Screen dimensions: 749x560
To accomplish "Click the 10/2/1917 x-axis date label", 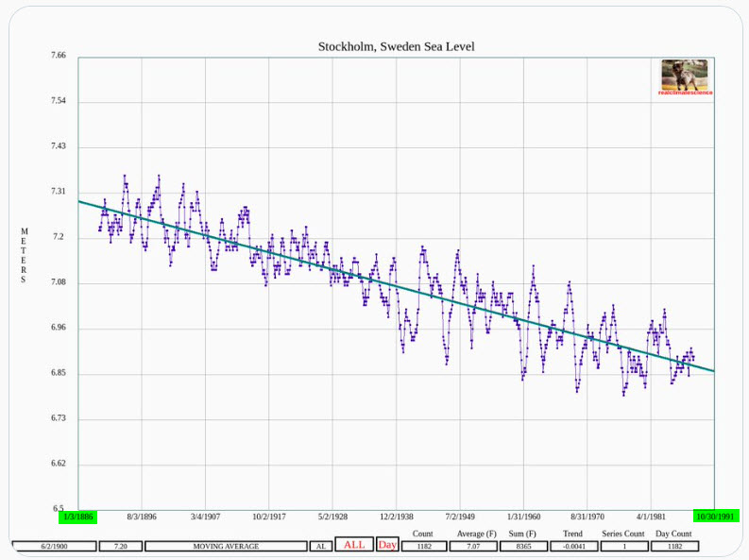I will (x=269, y=517).
